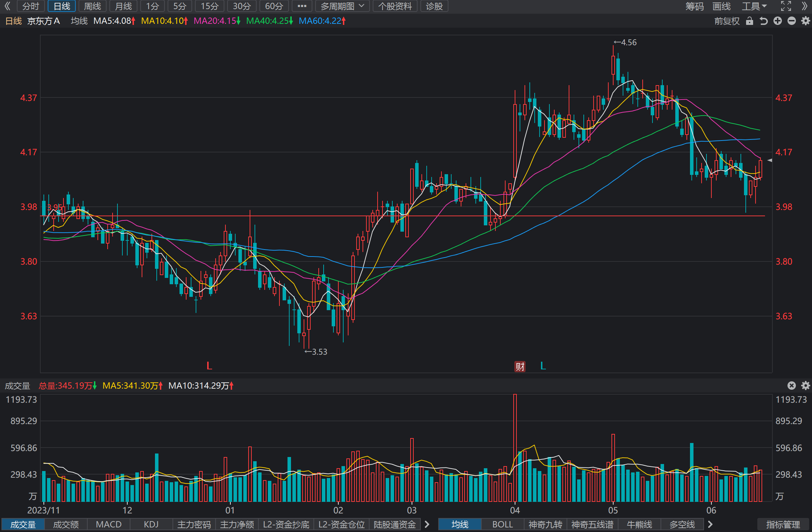
Task: Select the 1分 period
Action: [x=153, y=6]
